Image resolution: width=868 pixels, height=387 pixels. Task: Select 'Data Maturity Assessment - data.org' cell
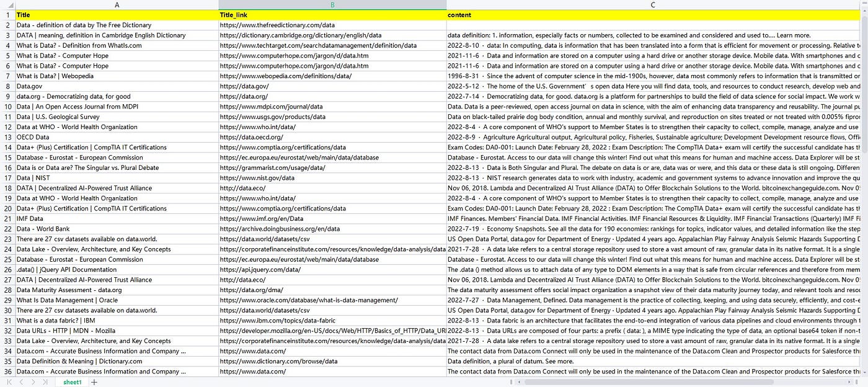[x=117, y=290]
